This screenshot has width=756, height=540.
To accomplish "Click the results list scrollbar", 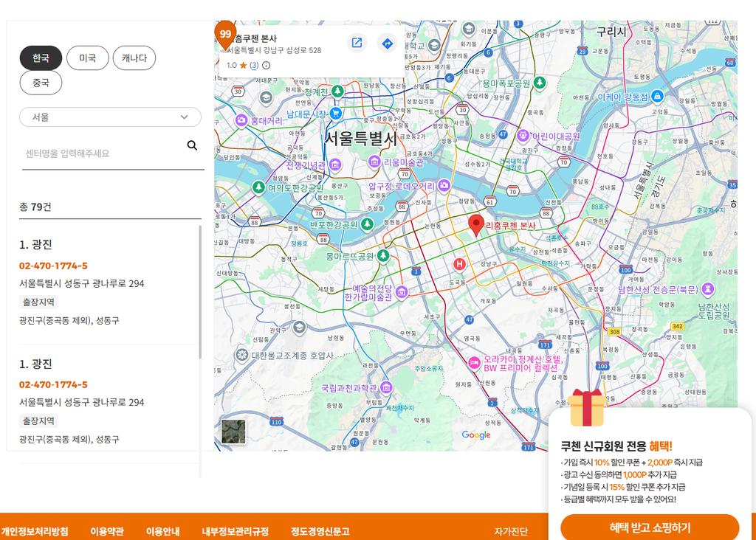I will [200, 292].
